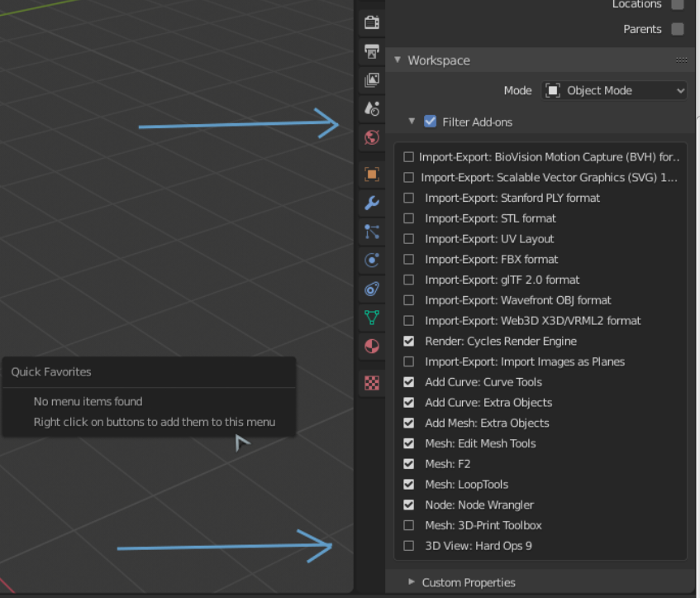Toggle the Filter Add-ons checkbox

(430, 122)
